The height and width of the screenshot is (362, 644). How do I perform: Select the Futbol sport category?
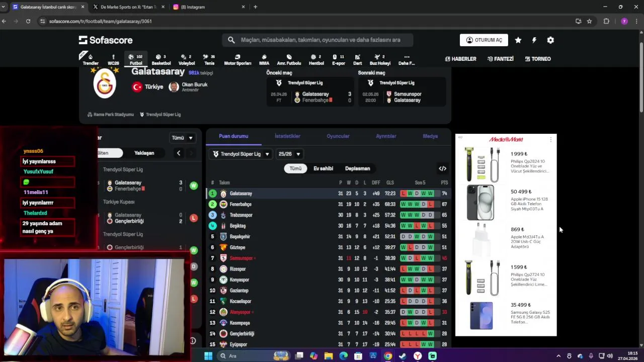click(x=136, y=59)
